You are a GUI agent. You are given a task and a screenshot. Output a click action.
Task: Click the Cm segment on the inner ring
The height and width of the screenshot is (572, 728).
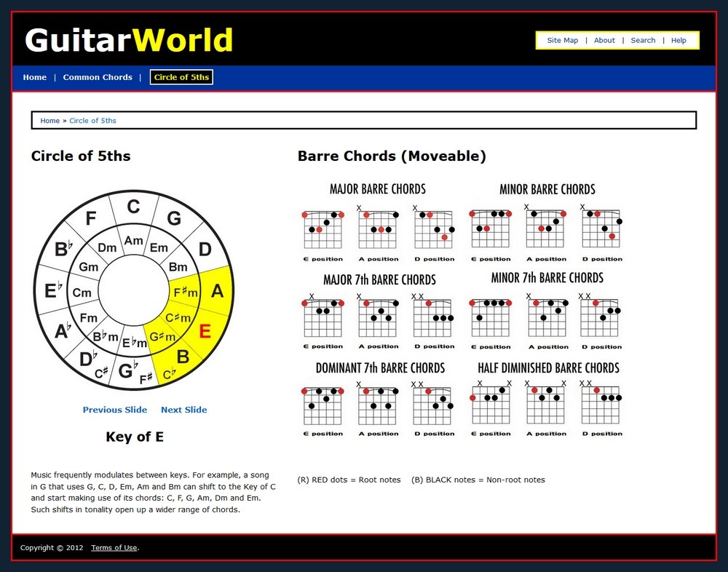pos(82,293)
